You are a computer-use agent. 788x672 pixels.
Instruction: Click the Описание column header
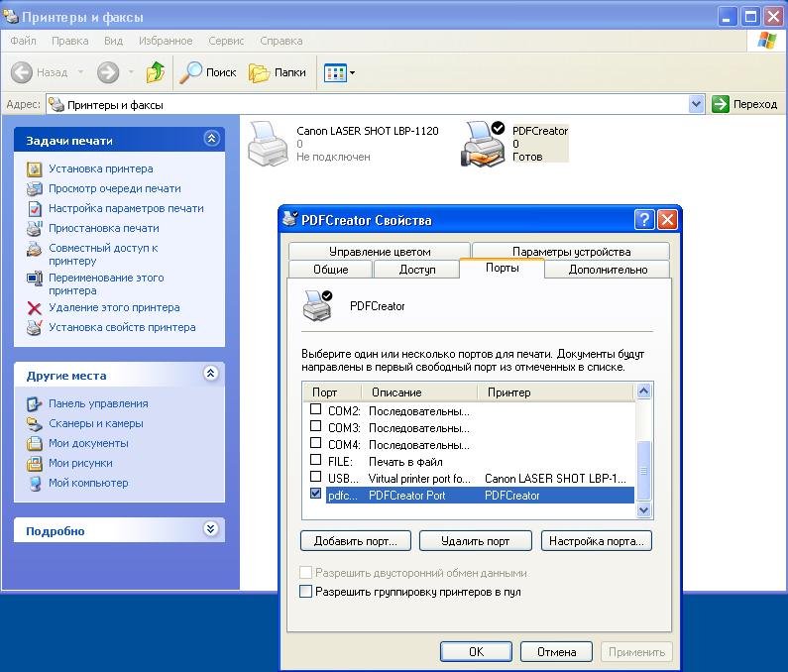pos(419,392)
